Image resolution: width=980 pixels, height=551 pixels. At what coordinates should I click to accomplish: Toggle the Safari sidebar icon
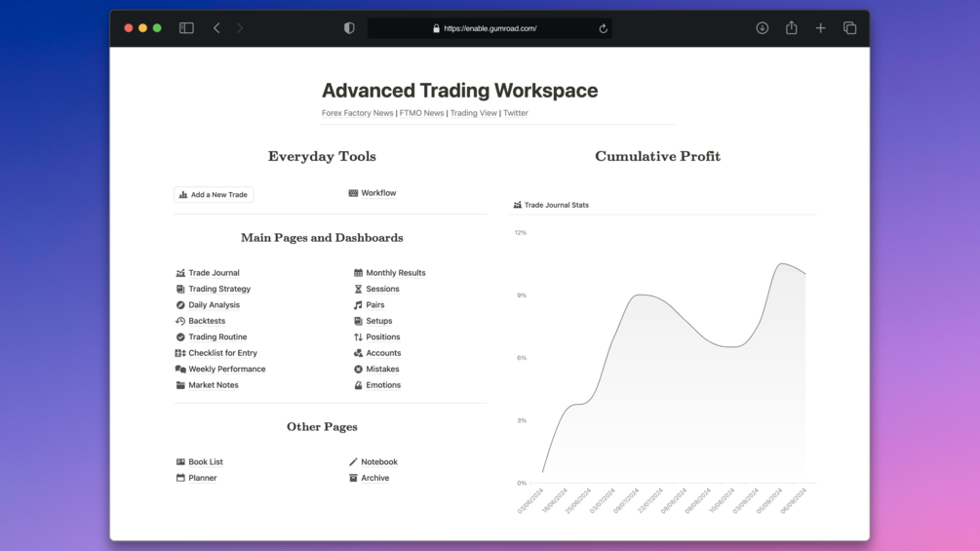click(186, 28)
